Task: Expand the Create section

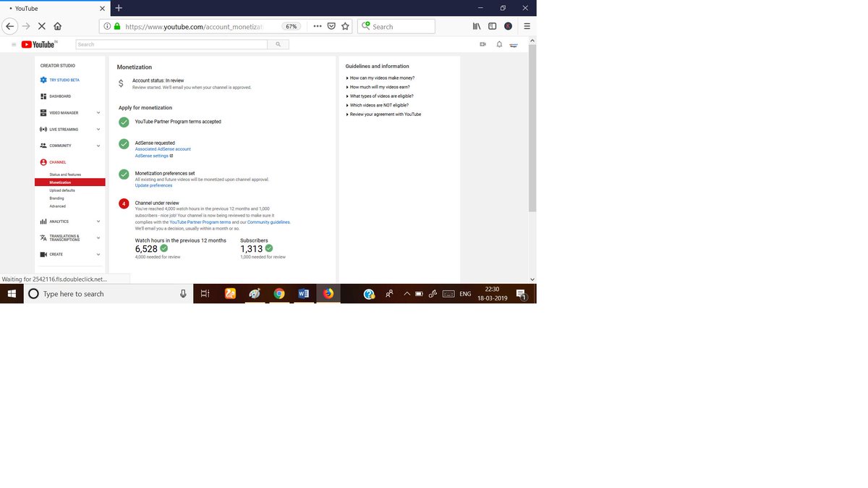Action: [98, 254]
